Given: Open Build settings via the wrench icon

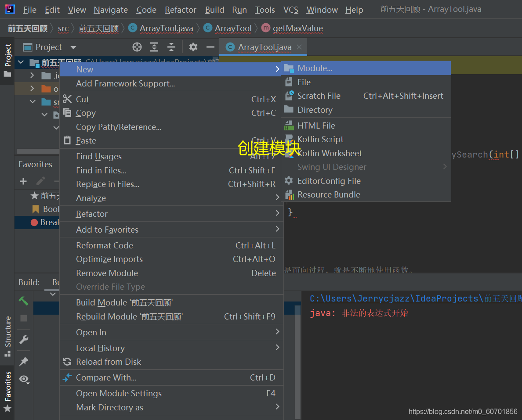Looking at the screenshot, I should click(23, 339).
